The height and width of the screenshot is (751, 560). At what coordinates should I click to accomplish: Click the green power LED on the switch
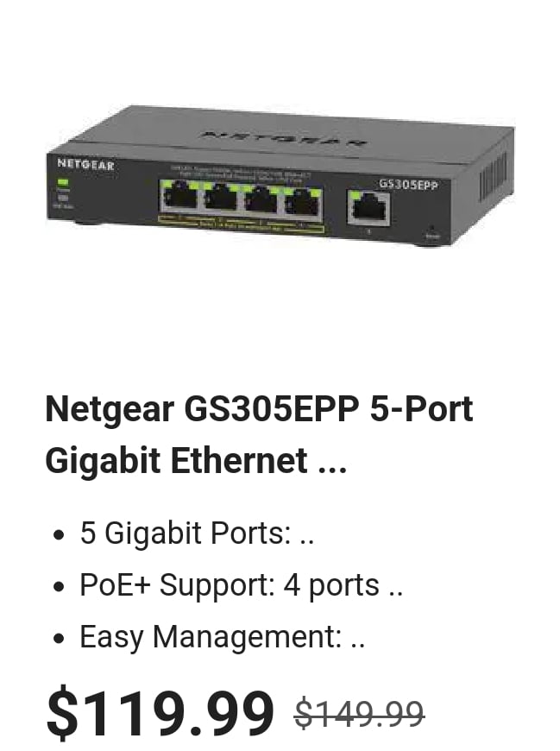click(x=63, y=182)
